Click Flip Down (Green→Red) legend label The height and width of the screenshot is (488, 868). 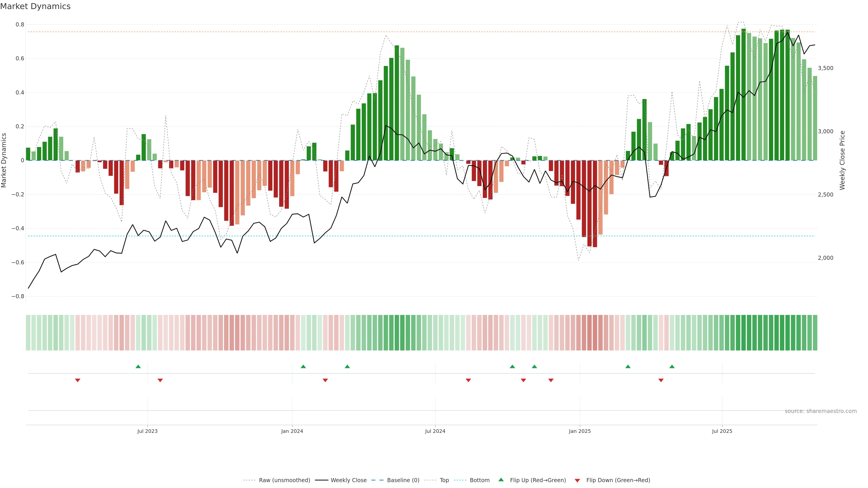coord(618,480)
